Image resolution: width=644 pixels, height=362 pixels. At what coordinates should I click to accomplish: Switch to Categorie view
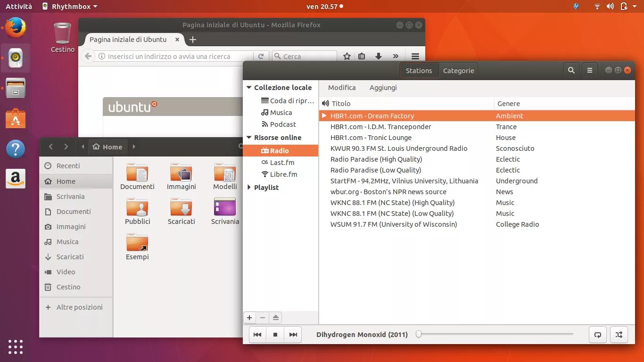458,71
